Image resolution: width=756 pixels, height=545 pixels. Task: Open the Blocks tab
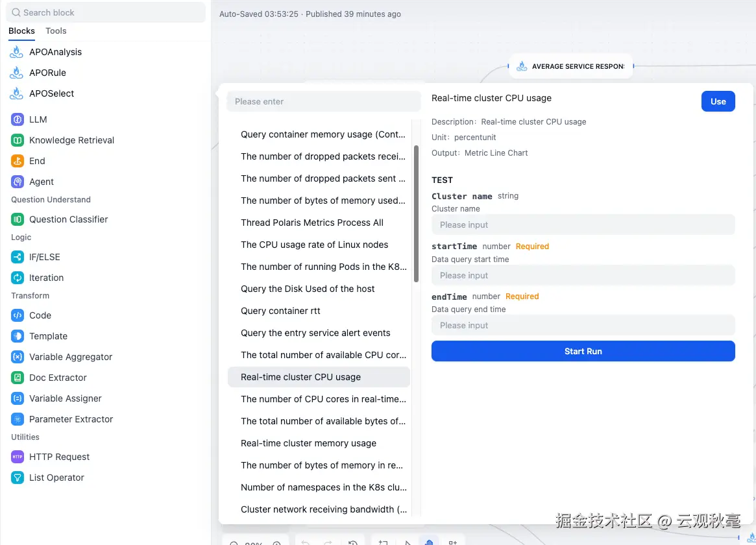pos(21,30)
